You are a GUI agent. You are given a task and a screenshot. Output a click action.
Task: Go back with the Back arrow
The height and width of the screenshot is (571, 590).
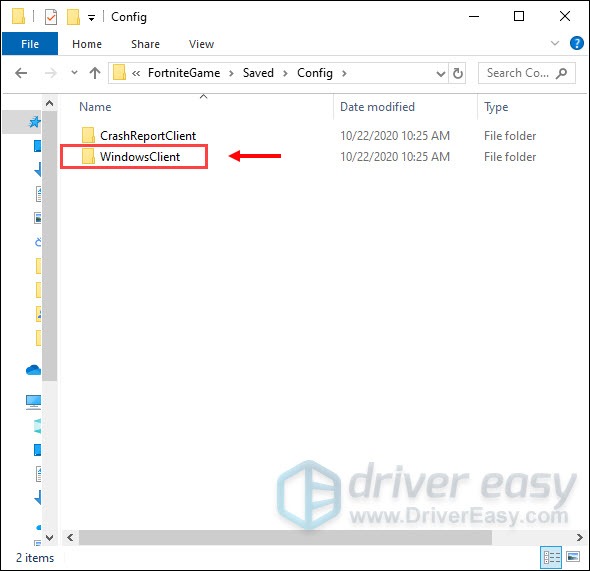pos(21,73)
